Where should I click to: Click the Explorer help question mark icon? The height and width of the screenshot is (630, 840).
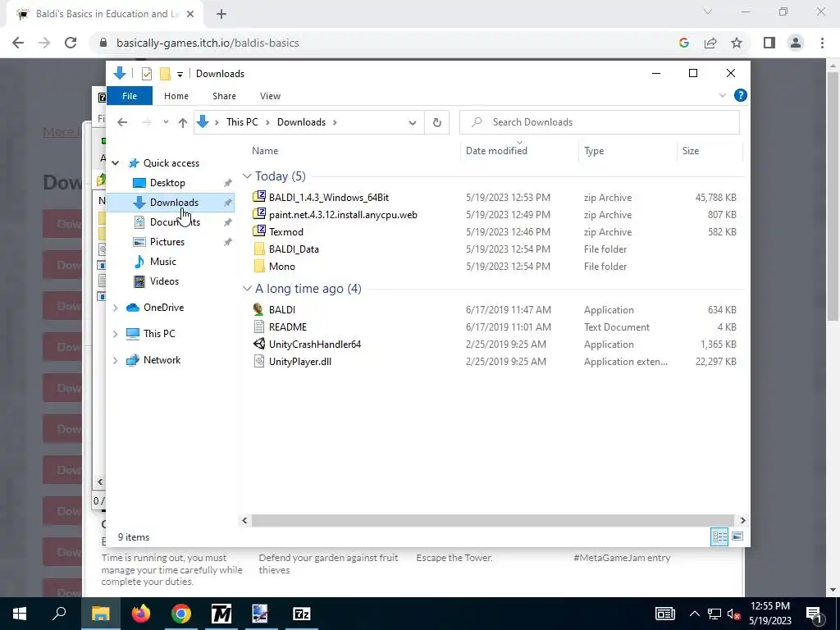[741, 95]
